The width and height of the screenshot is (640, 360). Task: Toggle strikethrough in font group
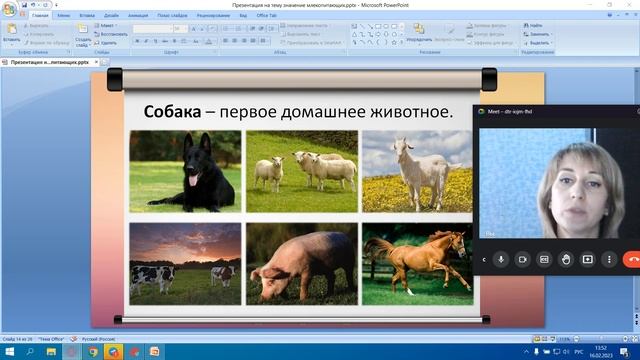pos(165,41)
